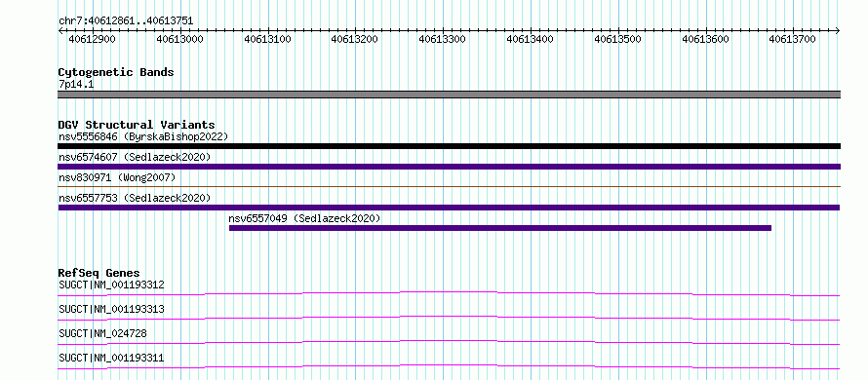Viewport: 868px width, 380px height.
Task: Click the ruler's right arrow end
Action: [838, 30]
